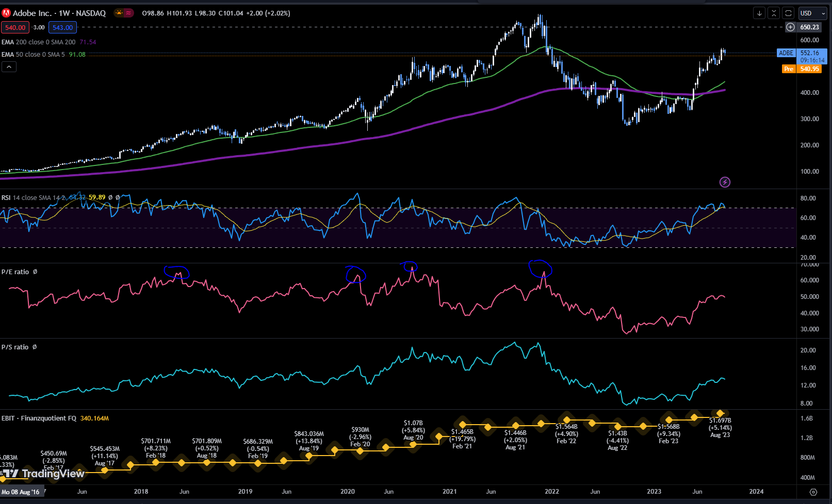Click the $545.453M Aug '17 EBIT label
This screenshot has width=832, height=504.
105,456
